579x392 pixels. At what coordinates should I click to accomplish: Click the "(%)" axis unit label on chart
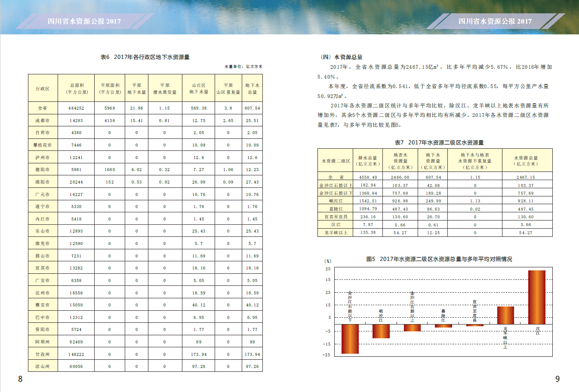(x=328, y=261)
